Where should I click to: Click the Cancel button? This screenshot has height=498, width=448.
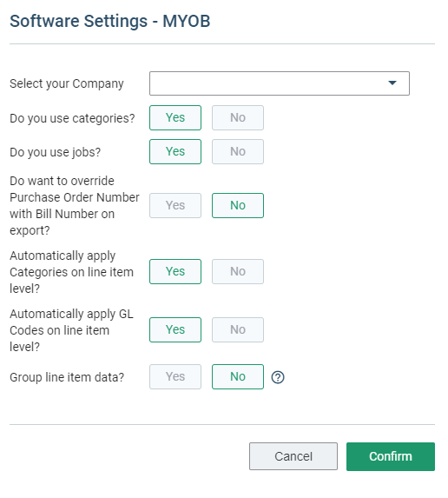293,456
